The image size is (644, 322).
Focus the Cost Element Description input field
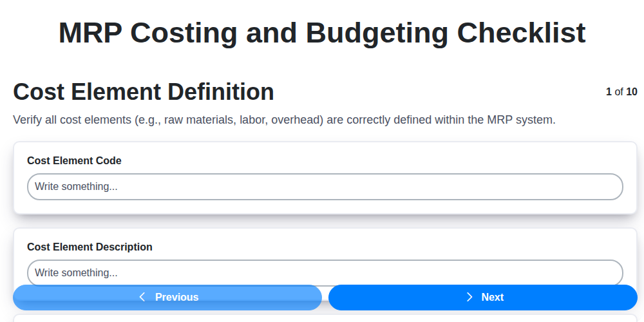325,272
